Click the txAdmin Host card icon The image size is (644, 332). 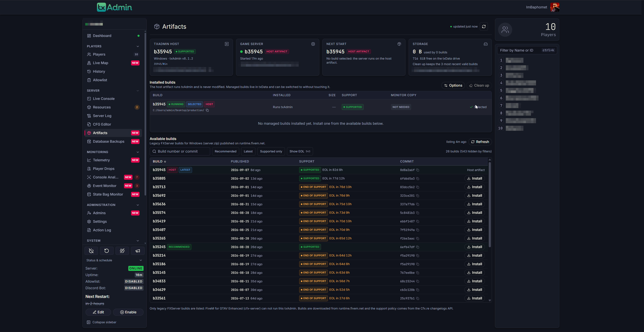click(227, 44)
